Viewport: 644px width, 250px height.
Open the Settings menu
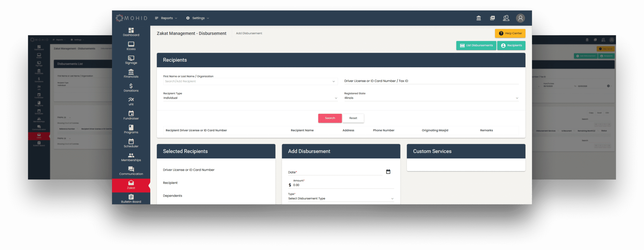click(198, 18)
